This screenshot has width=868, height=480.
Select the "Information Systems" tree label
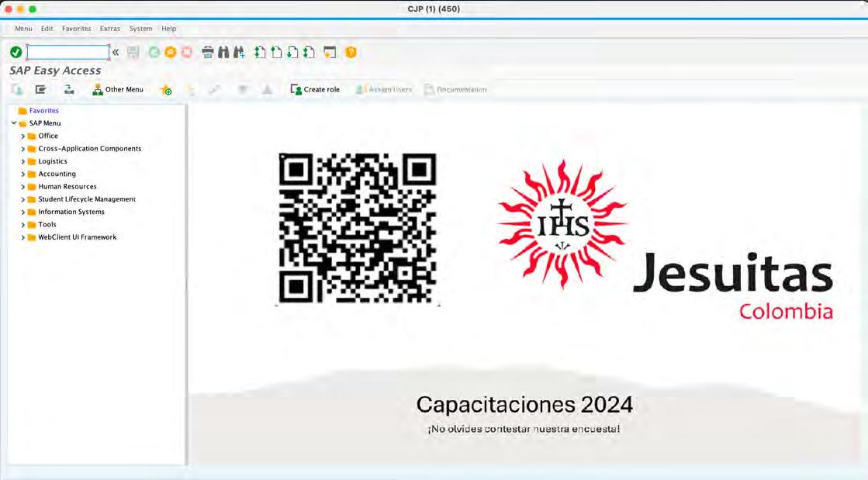tap(71, 212)
